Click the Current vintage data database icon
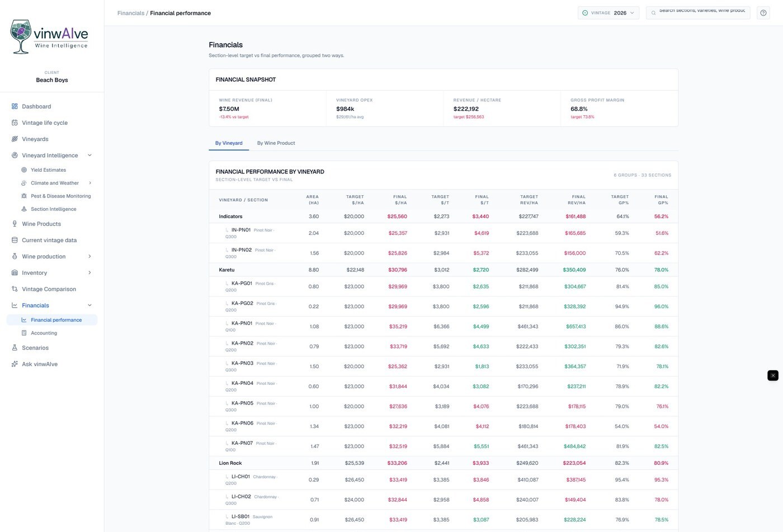The height and width of the screenshot is (532, 783). pos(15,240)
